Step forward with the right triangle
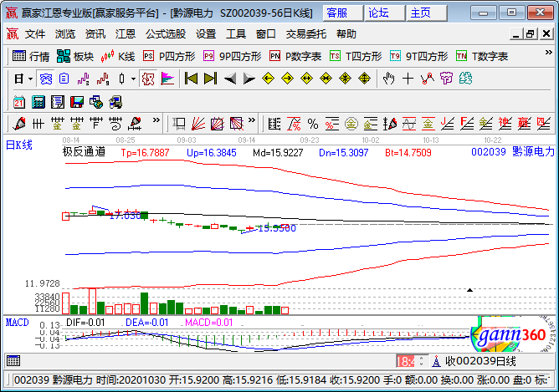 (x=249, y=79)
